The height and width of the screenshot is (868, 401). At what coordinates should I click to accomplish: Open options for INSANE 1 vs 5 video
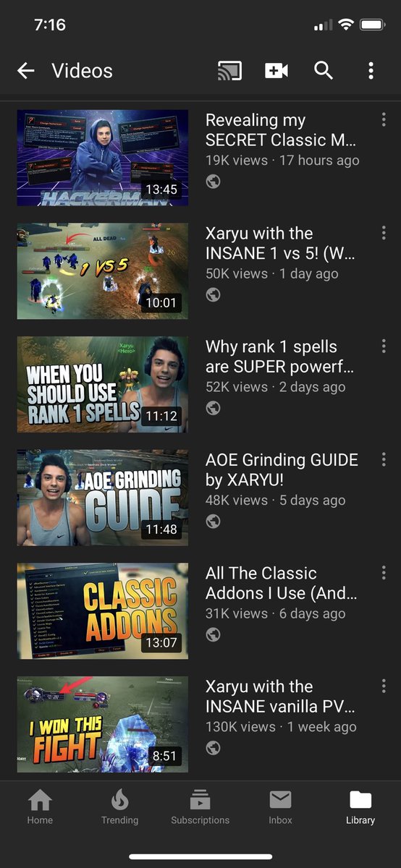384,233
